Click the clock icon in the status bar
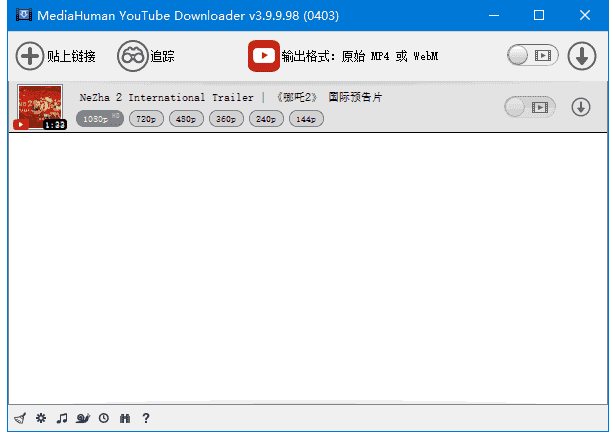 (x=104, y=418)
